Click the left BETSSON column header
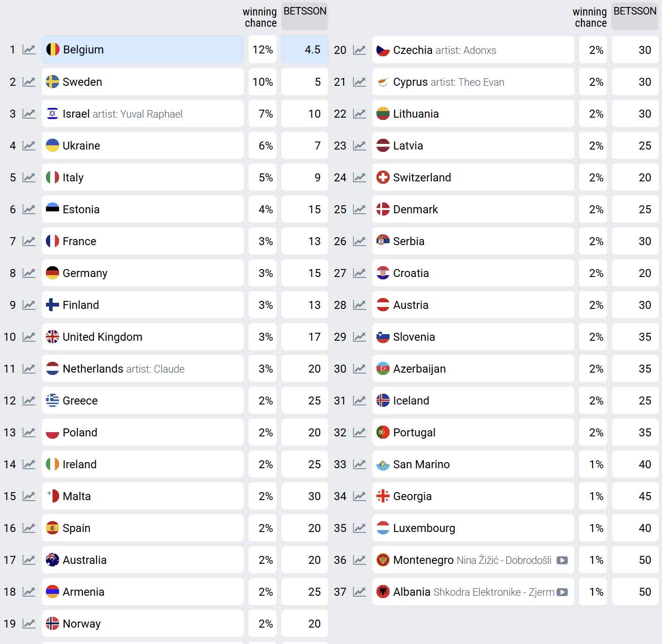The height and width of the screenshot is (644, 662). [x=305, y=11]
